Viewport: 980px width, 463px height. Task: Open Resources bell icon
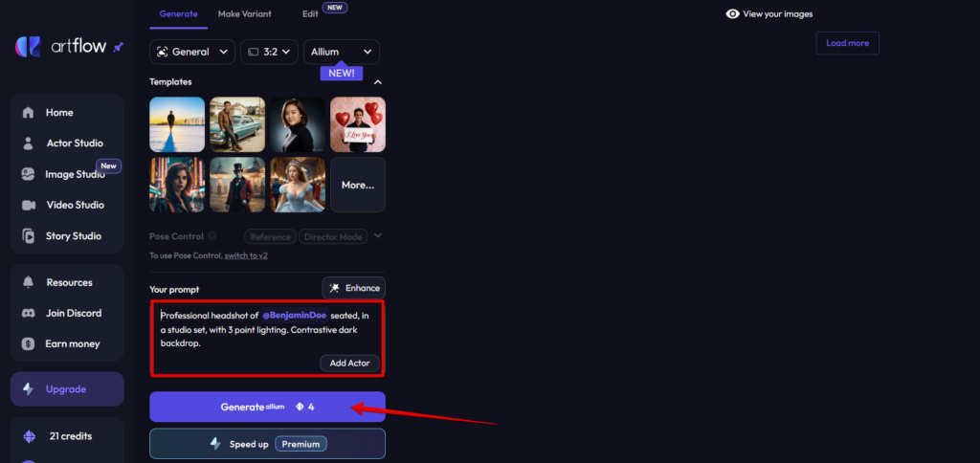[x=28, y=282]
